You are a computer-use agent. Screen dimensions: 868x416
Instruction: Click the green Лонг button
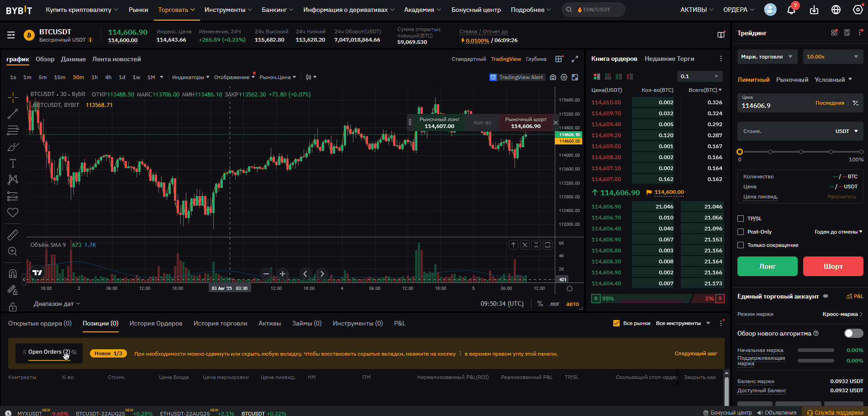(x=768, y=266)
